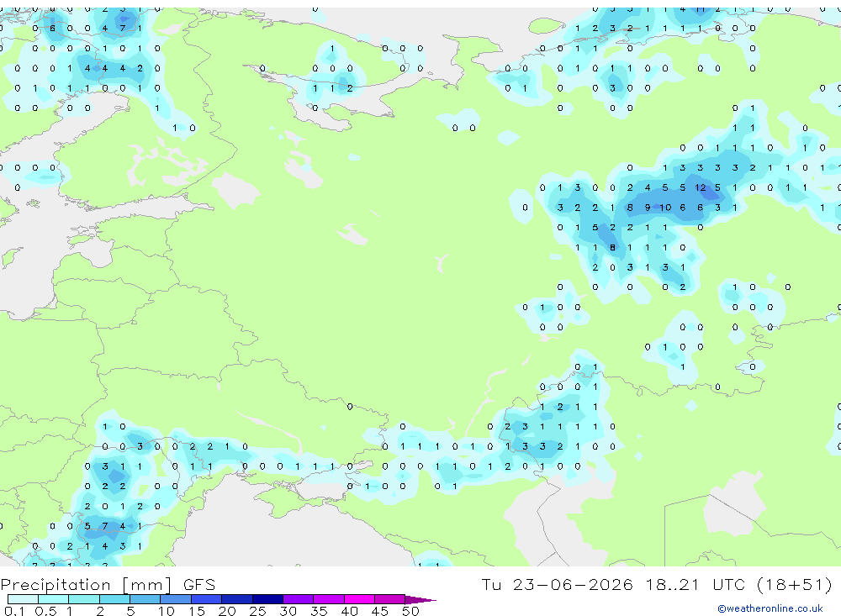Click the '10' precipitation value on the map

[x=665, y=208]
